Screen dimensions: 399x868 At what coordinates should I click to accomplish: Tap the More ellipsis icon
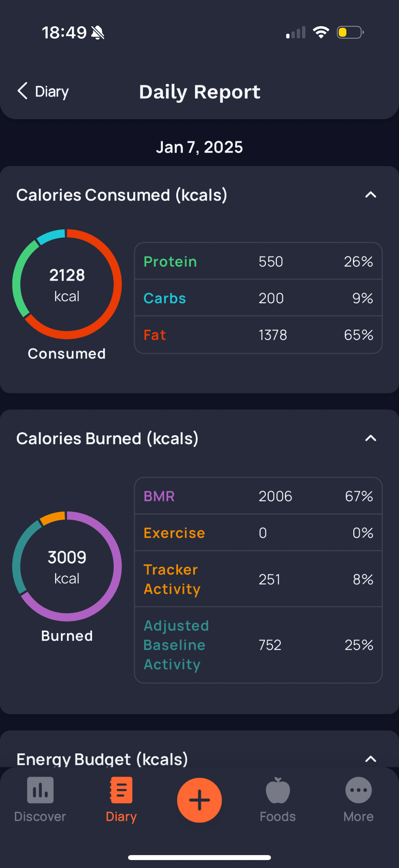[358, 790]
